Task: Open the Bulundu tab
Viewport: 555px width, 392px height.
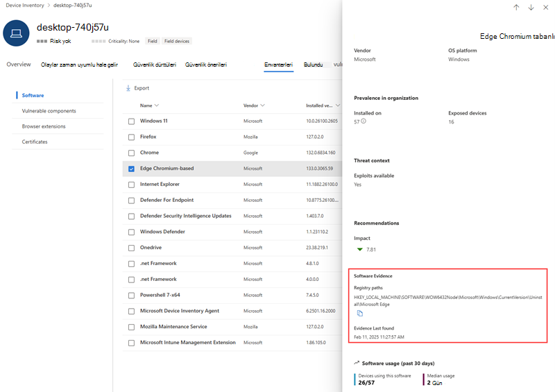Action: pos(314,65)
